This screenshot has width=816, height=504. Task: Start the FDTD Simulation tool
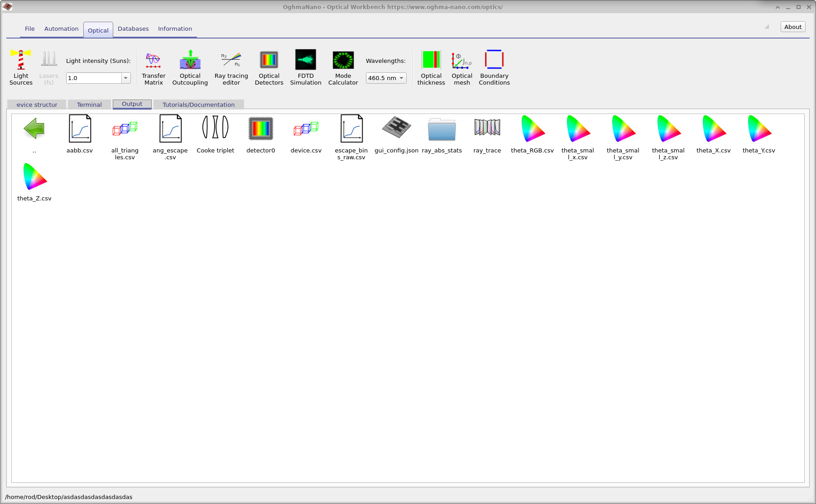pyautogui.click(x=306, y=68)
